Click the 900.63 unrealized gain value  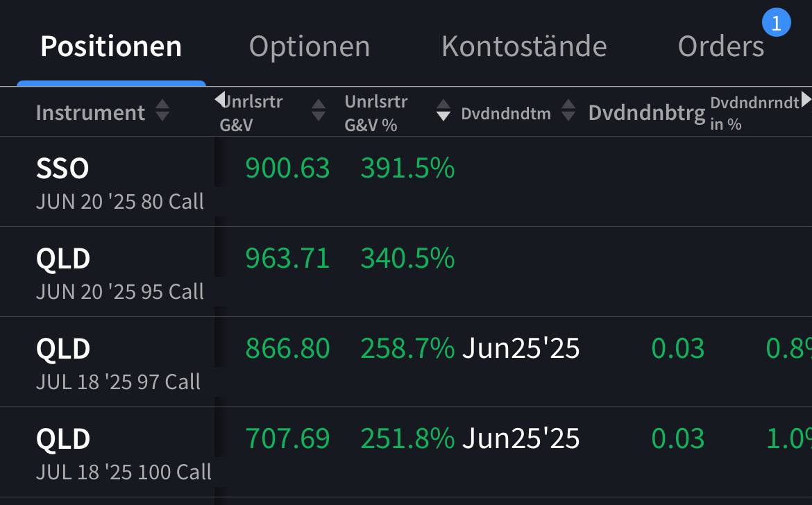pyautogui.click(x=287, y=169)
